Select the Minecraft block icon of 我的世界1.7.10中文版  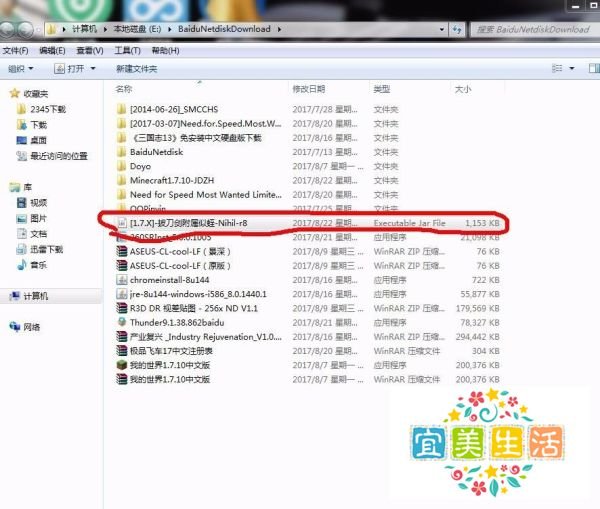coord(122,365)
